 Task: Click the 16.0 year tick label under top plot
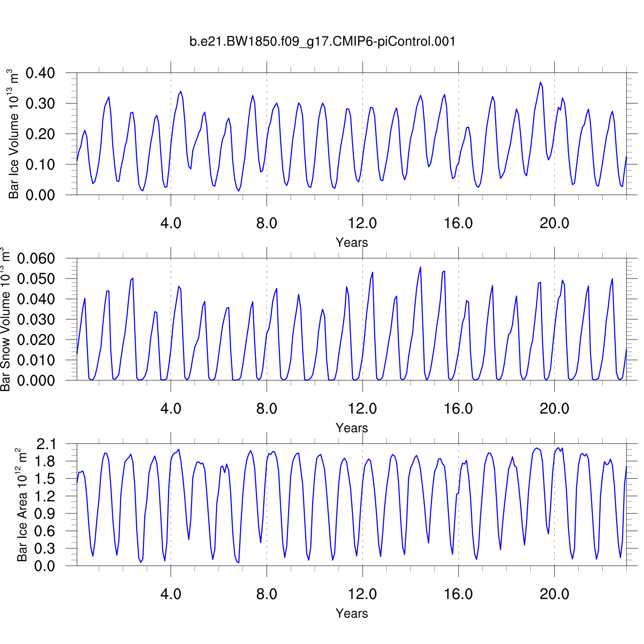click(458, 223)
